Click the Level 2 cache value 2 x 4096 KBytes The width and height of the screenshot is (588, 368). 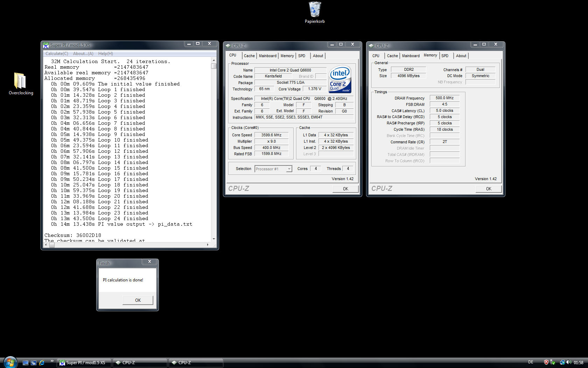[x=336, y=148]
